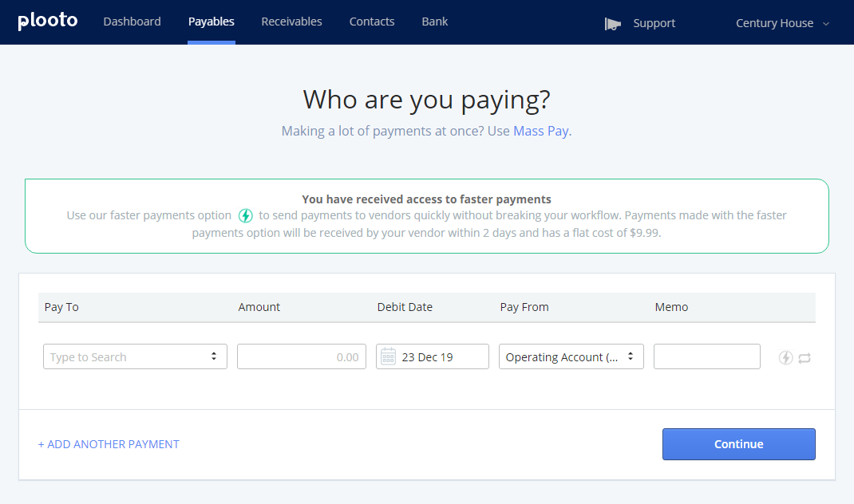Click the lightning icon in the faster payments banner
The width and height of the screenshot is (854, 504).
245,215
